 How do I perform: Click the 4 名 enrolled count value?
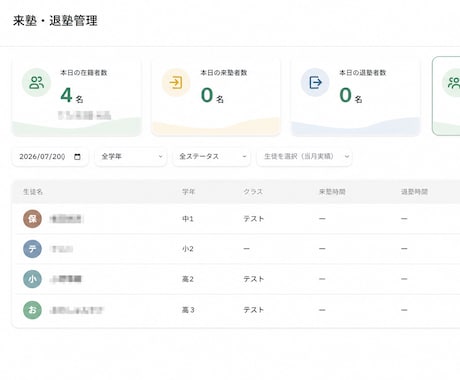click(72, 95)
